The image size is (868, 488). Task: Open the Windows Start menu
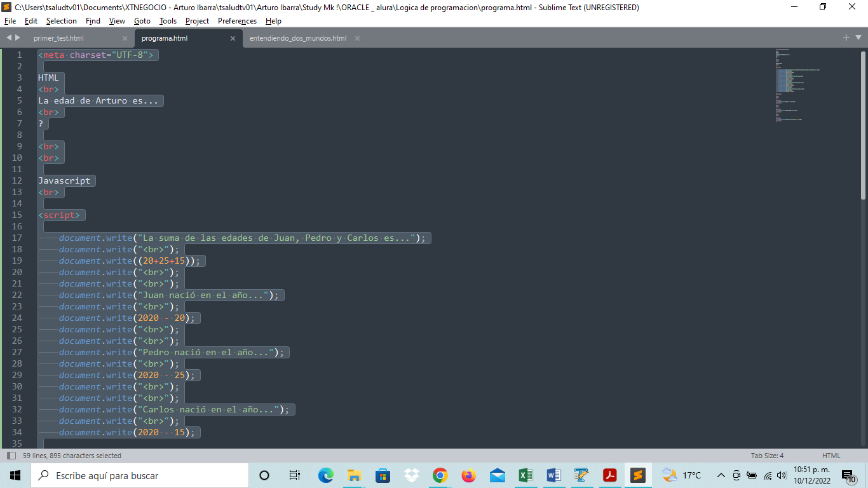tap(15, 475)
